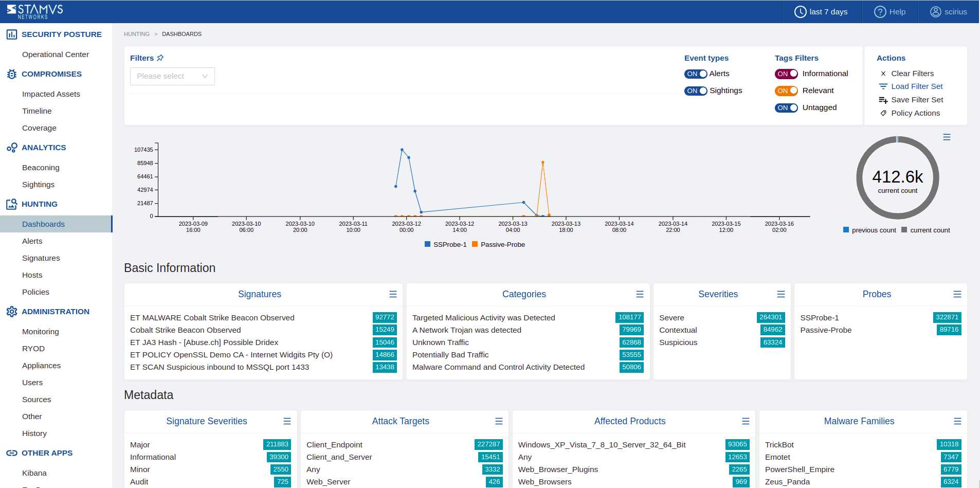Open the Probes panel menu
The width and height of the screenshot is (980, 488).
click(957, 294)
